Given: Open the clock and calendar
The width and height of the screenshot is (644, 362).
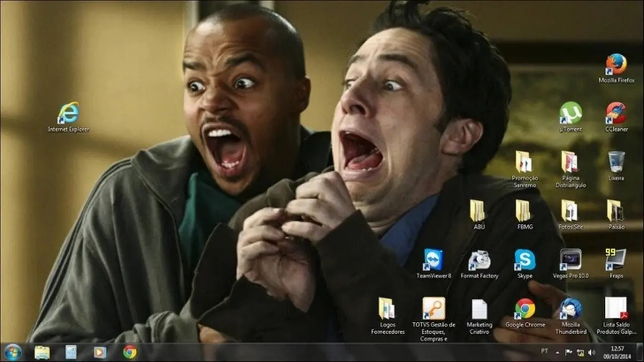Looking at the screenshot, I should click(617, 352).
